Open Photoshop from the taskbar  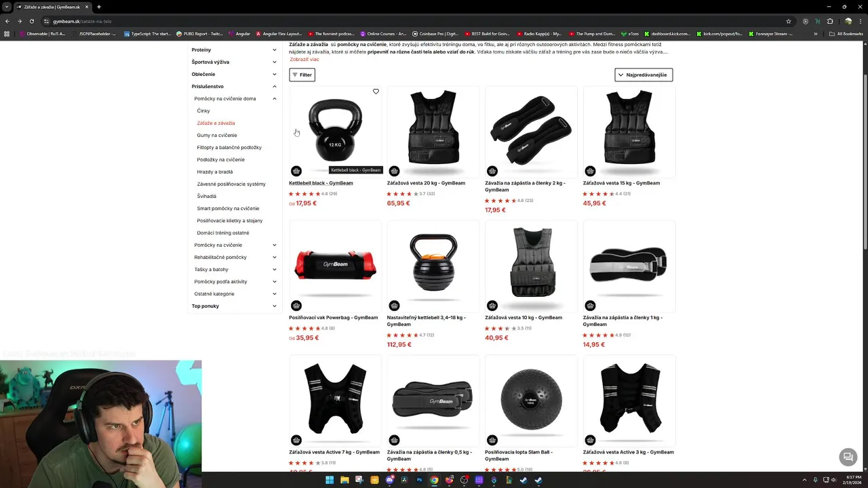tap(419, 480)
